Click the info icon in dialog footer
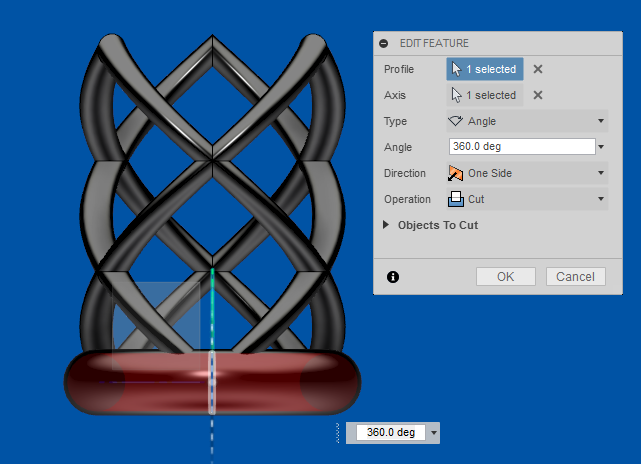Image resolution: width=641 pixels, height=464 pixels. tap(393, 277)
